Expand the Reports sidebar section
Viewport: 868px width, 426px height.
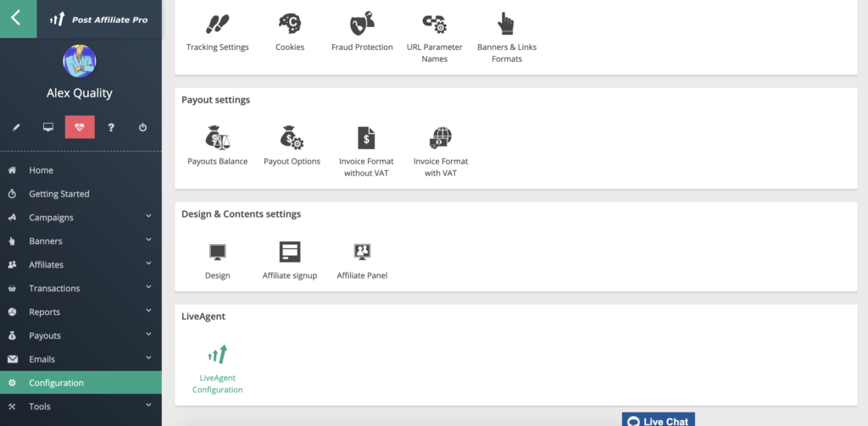[x=148, y=312]
